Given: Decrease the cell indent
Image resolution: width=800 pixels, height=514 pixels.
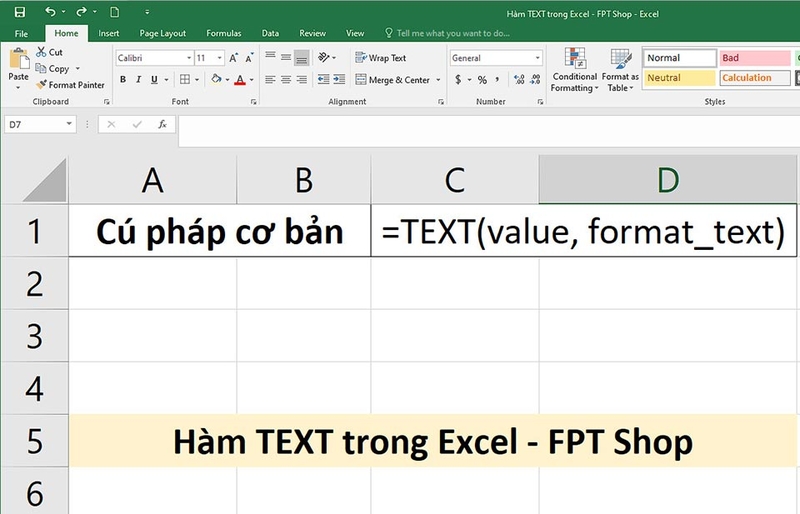Looking at the screenshot, I should coord(323,80).
